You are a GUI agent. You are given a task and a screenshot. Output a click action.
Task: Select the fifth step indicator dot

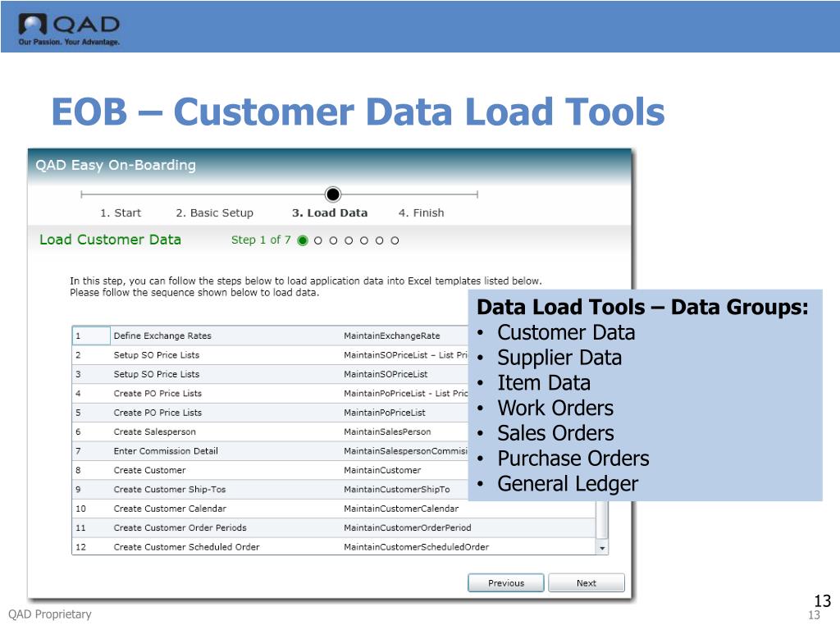coord(364,240)
